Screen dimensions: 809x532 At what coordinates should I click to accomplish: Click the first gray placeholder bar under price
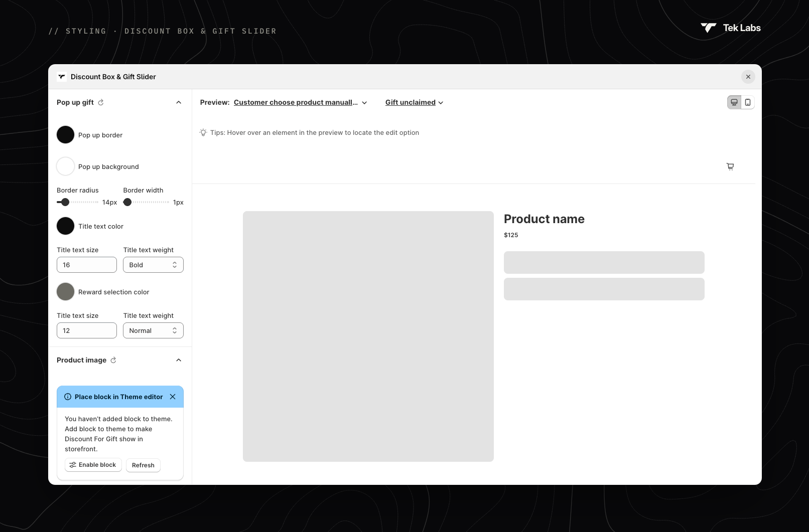(604, 262)
